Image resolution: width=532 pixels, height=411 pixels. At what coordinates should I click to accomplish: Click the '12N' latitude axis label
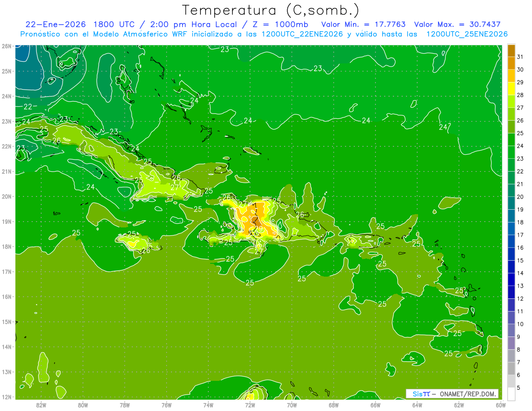(x=6, y=397)
